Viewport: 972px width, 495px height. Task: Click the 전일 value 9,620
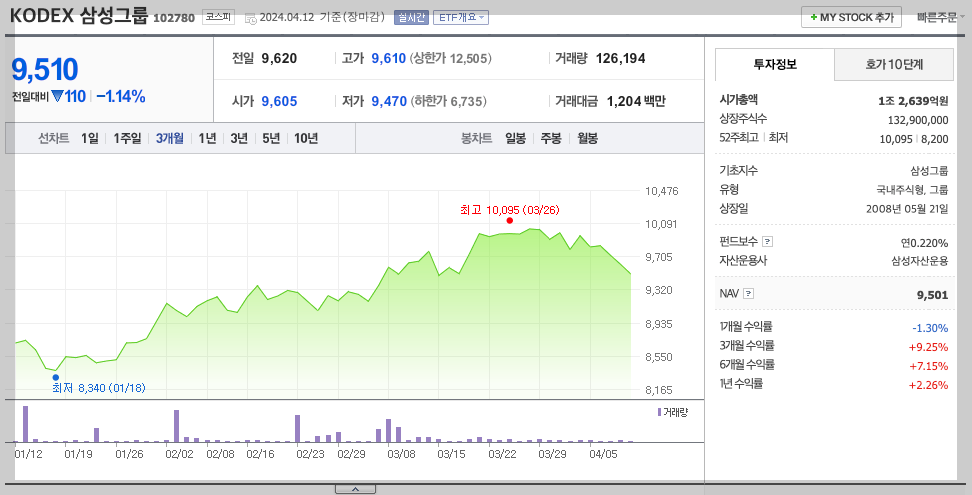point(279,58)
